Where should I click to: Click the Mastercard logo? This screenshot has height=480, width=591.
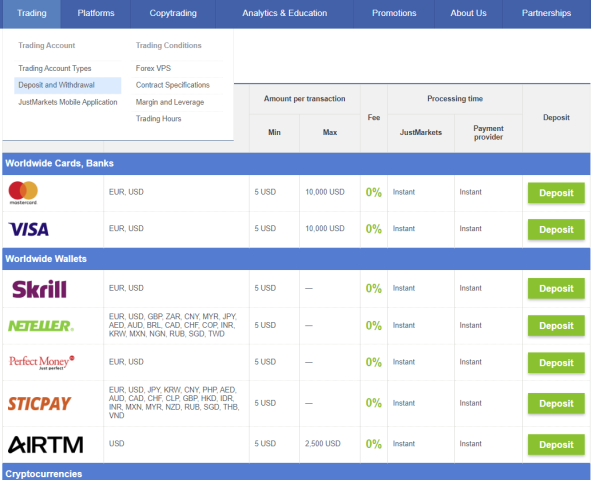coord(23,193)
